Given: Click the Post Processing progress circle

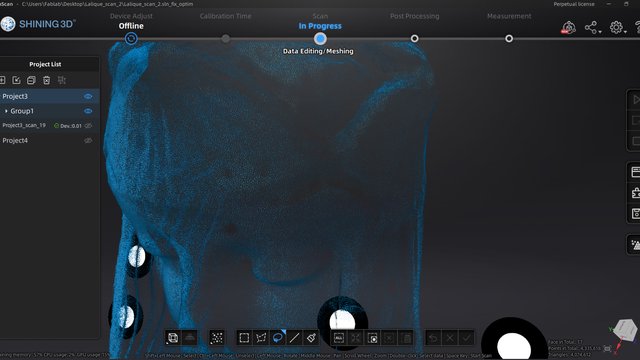Looking at the screenshot, I should 414,38.
